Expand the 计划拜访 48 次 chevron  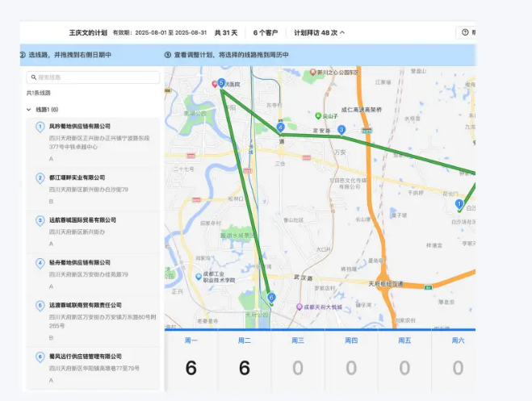click(342, 32)
